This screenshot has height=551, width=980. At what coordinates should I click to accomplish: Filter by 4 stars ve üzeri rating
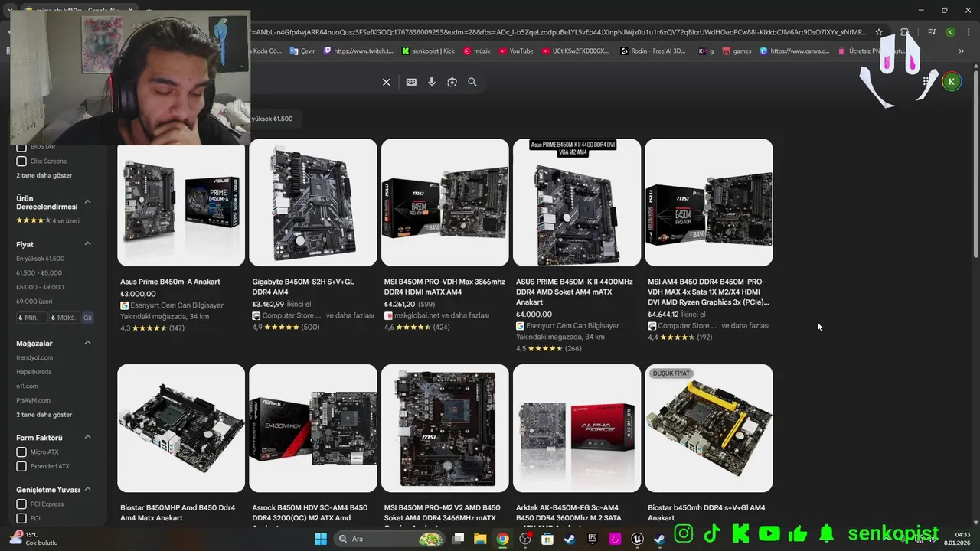click(x=47, y=220)
